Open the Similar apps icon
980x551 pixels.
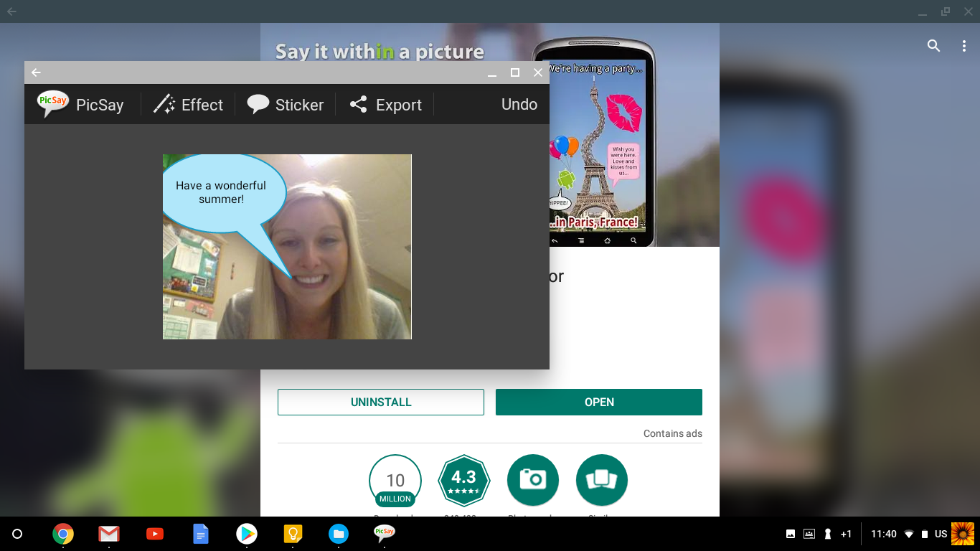(x=602, y=481)
